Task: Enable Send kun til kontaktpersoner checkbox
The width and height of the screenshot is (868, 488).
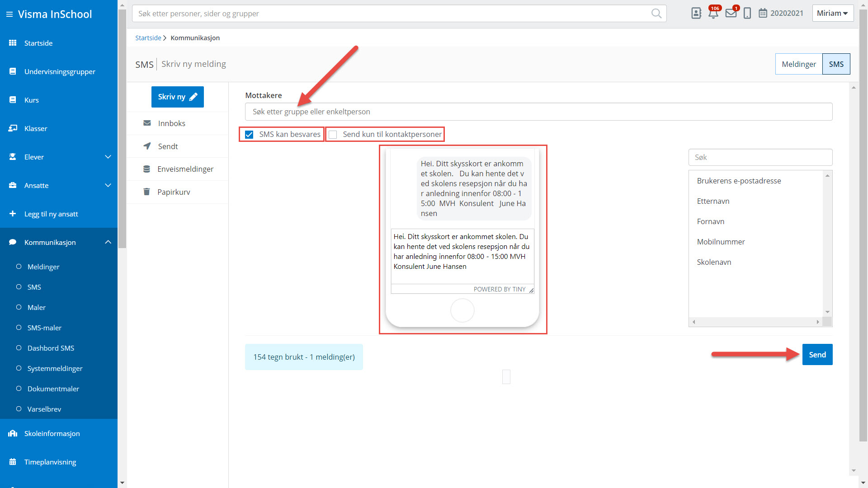Action: pos(333,135)
